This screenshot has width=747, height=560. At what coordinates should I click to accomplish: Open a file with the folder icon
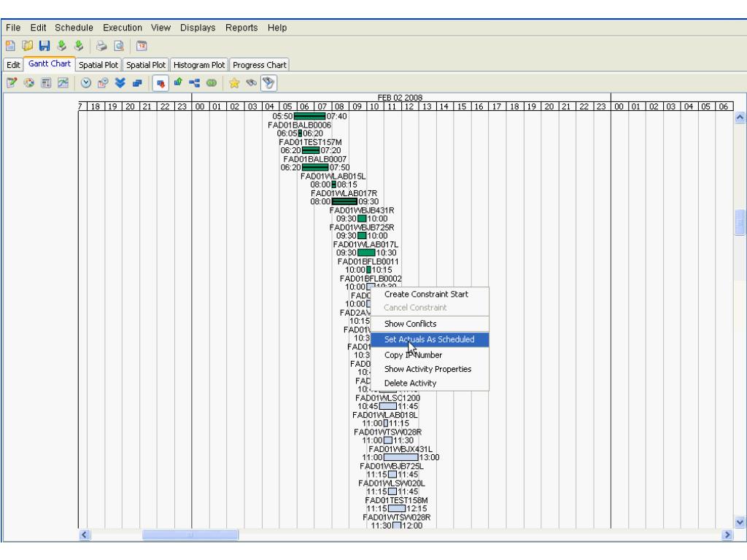click(28, 46)
